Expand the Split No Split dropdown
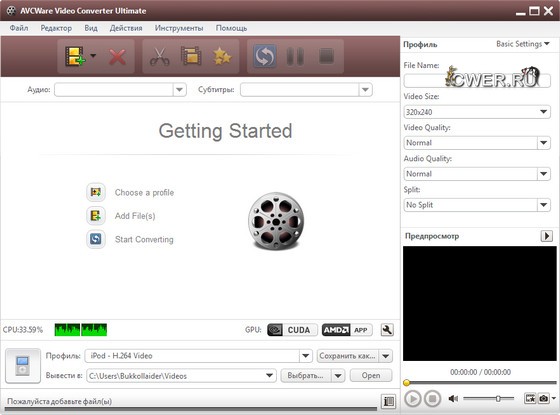This screenshot has height=415, width=560. 544,205
